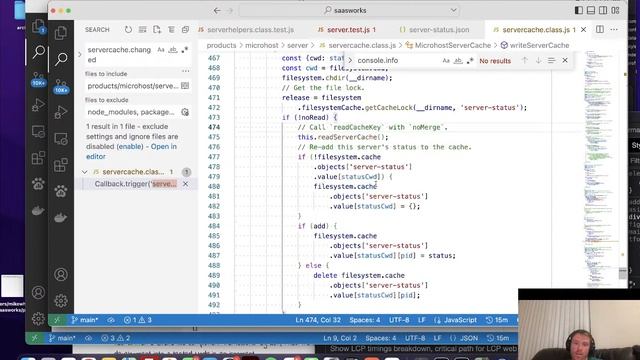
Task: Open Extensions in rear window activity bar
Action: (38, 158)
